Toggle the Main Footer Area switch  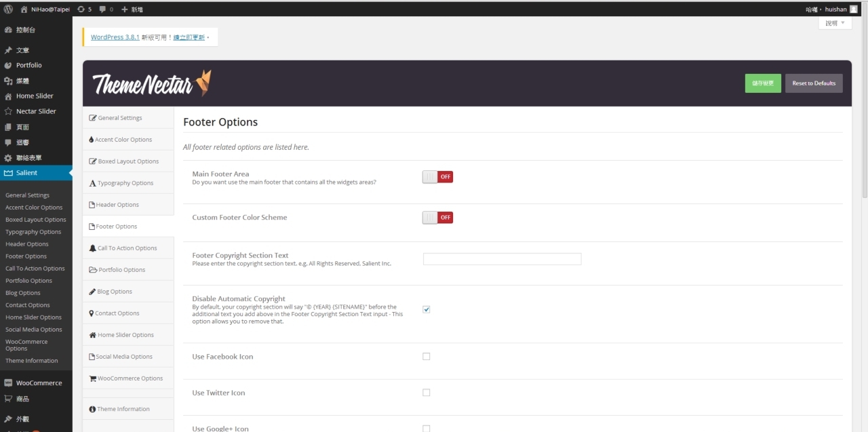[437, 177]
